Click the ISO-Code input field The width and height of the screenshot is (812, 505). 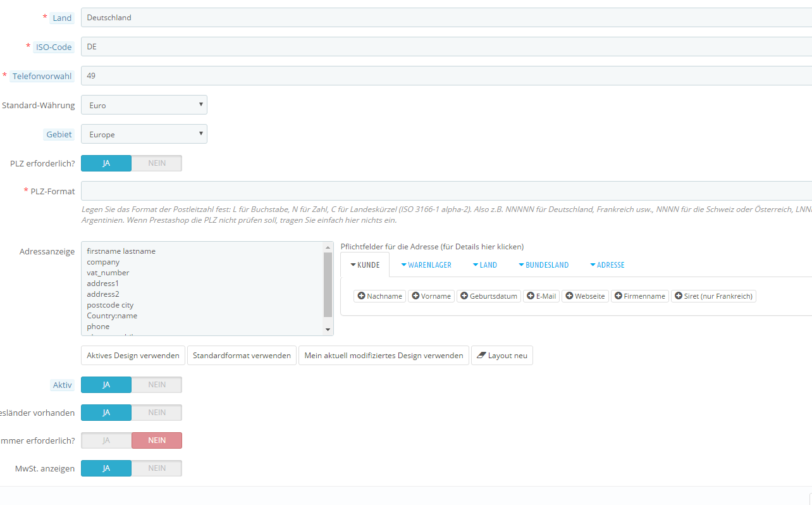pos(446,47)
